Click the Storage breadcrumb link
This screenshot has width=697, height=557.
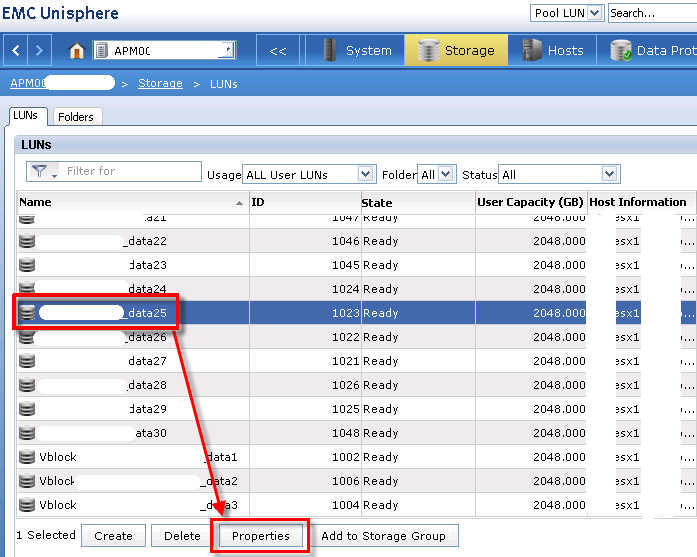[x=160, y=84]
